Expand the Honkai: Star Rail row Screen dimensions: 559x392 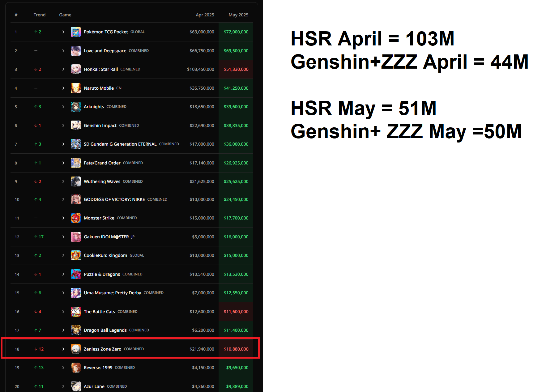click(x=63, y=69)
